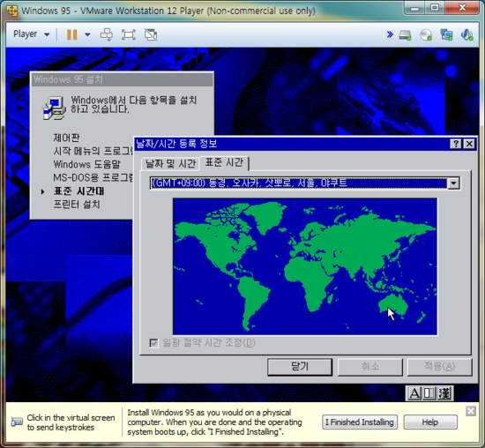Viewport: 485px width, 448px height.
Task: Click the IME 'A' language indicator
Action: pyautogui.click(x=414, y=393)
